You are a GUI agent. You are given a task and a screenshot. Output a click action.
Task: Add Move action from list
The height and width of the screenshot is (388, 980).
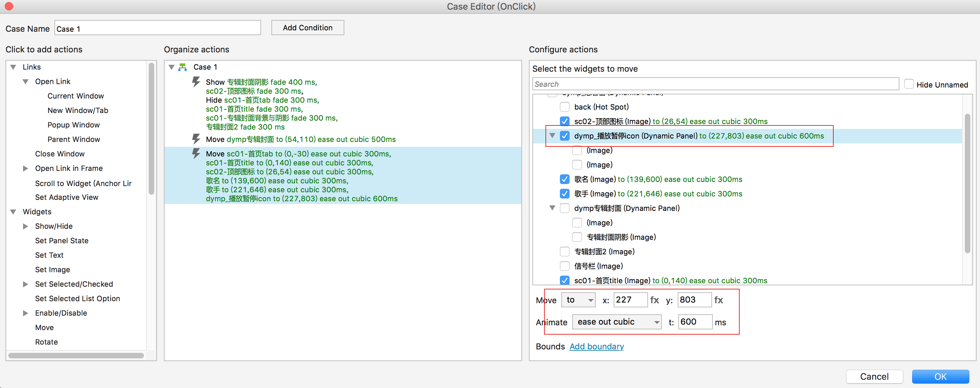click(x=44, y=327)
